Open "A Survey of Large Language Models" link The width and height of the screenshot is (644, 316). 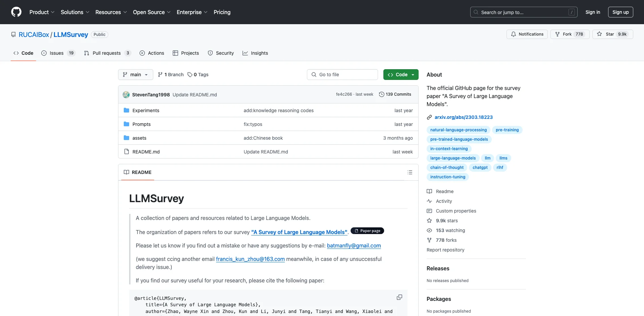click(299, 232)
